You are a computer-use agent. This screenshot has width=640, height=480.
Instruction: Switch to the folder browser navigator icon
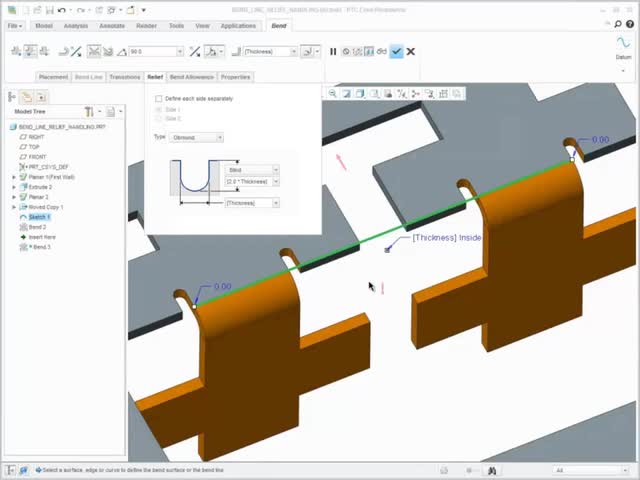(x=27, y=97)
